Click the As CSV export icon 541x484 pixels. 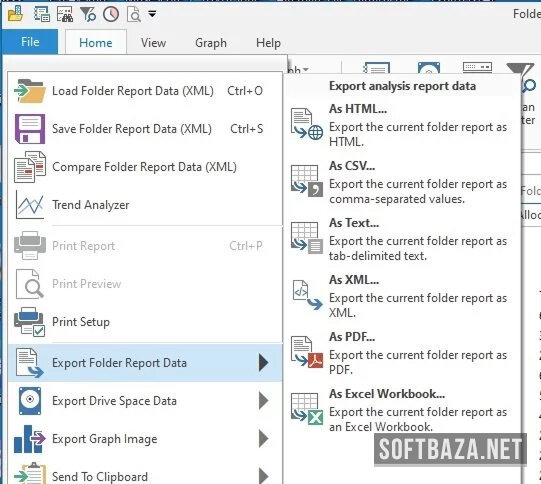(x=307, y=181)
